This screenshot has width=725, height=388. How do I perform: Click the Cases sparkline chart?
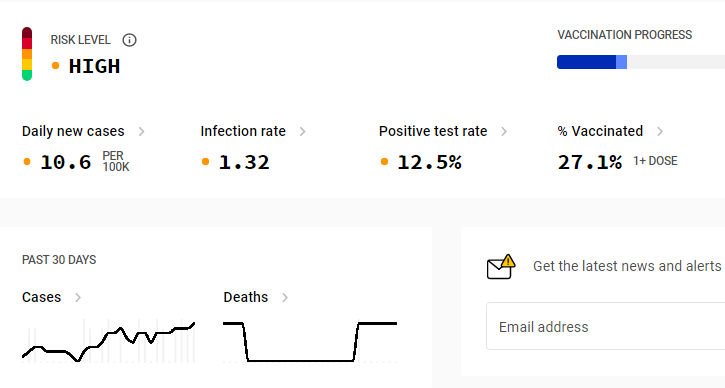pyautogui.click(x=109, y=341)
